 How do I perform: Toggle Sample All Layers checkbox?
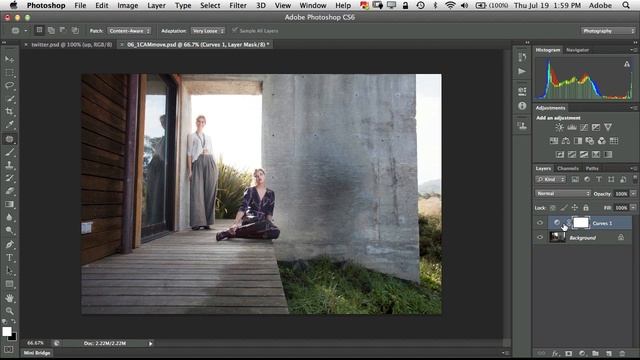pos(235,30)
